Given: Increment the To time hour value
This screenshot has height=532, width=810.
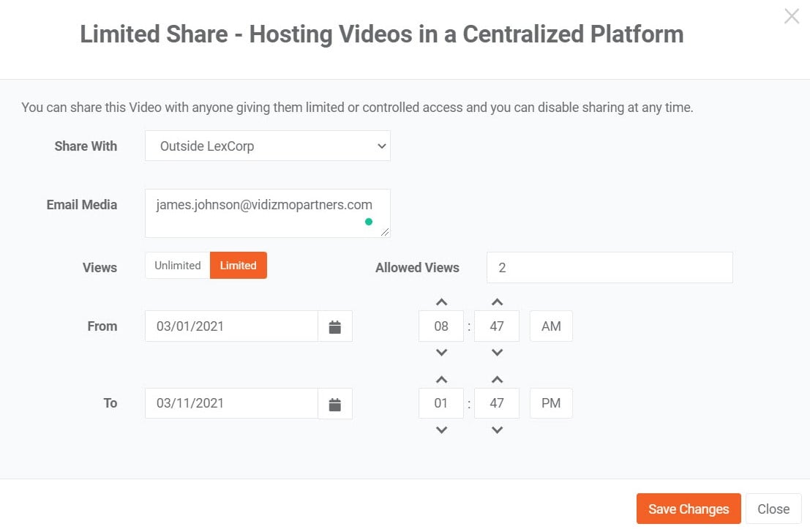Looking at the screenshot, I should (x=440, y=379).
